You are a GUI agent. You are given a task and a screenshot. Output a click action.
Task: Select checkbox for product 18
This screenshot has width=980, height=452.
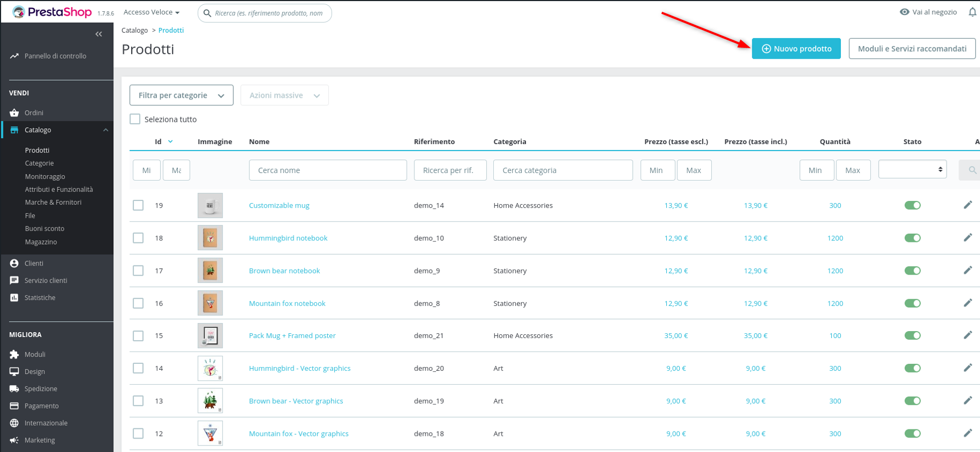tap(138, 238)
